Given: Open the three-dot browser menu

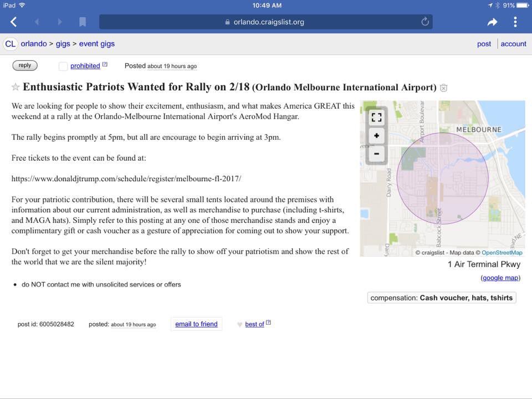Looking at the screenshot, I should 515,22.
